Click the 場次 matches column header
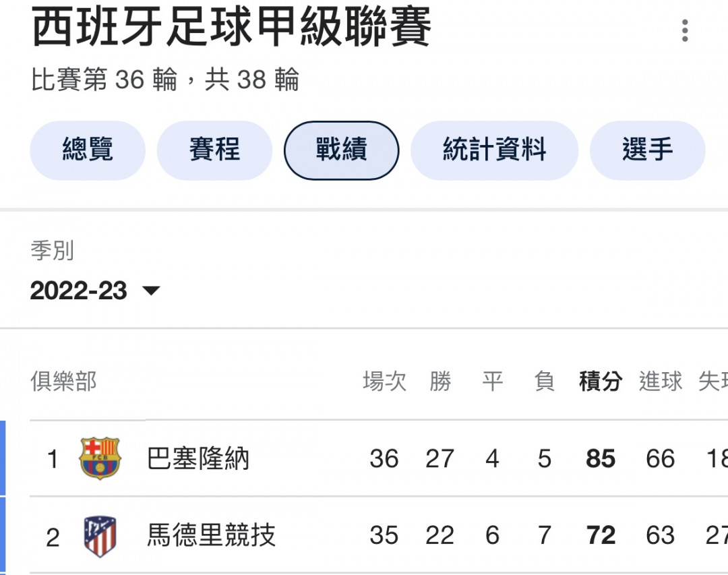Image resolution: width=728 pixels, height=575 pixels. point(384,382)
